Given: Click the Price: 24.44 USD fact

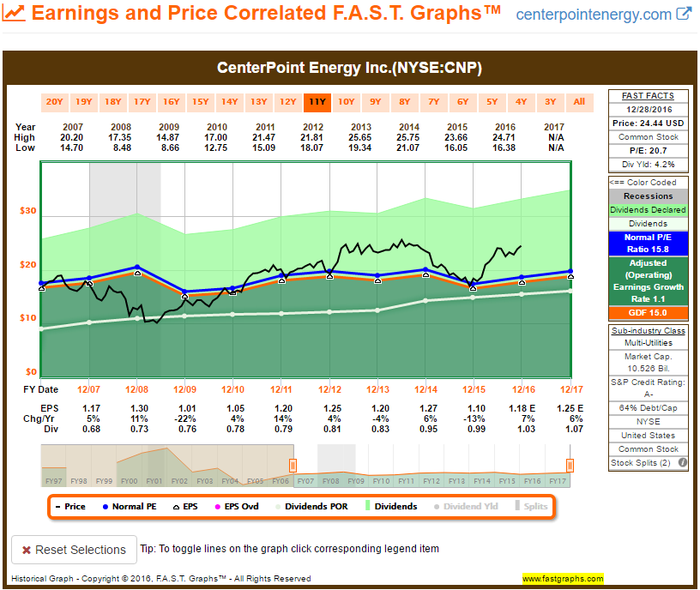Looking at the screenshot, I should 649,123.
